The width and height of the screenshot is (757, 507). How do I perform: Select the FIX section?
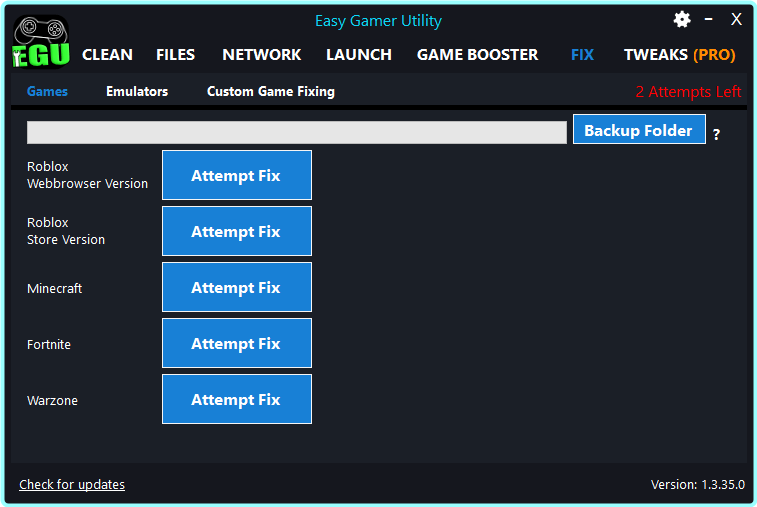(582, 55)
